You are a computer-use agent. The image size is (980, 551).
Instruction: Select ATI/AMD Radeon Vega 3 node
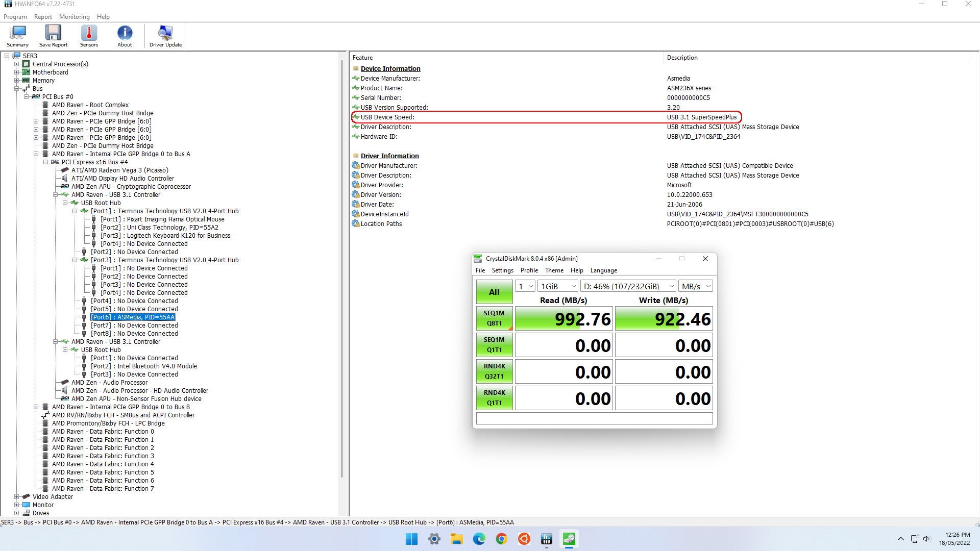119,170
